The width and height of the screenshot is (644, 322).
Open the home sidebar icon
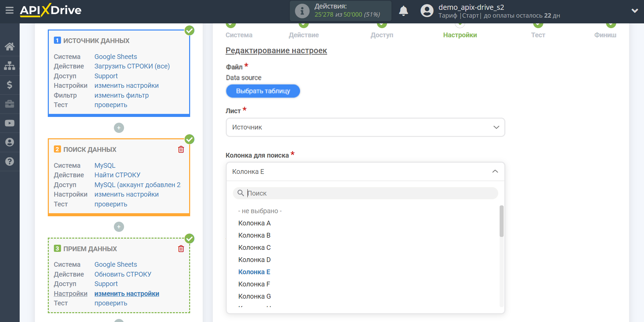coord(9,46)
